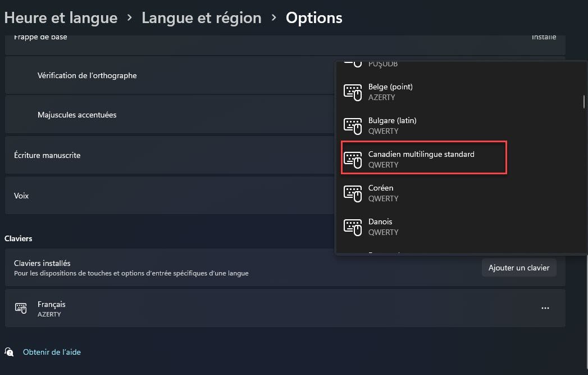Expand the Voix language feature row
The height and width of the screenshot is (375, 588).
click(x=170, y=196)
